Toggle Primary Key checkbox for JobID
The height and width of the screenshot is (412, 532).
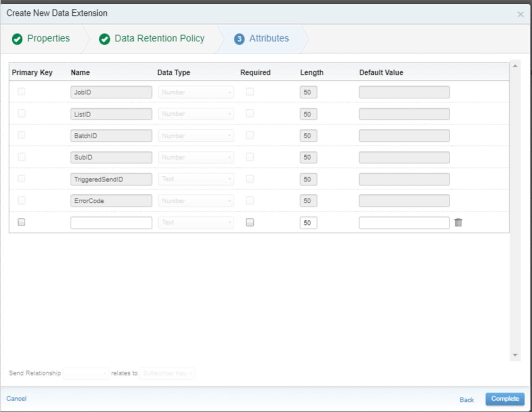(21, 92)
